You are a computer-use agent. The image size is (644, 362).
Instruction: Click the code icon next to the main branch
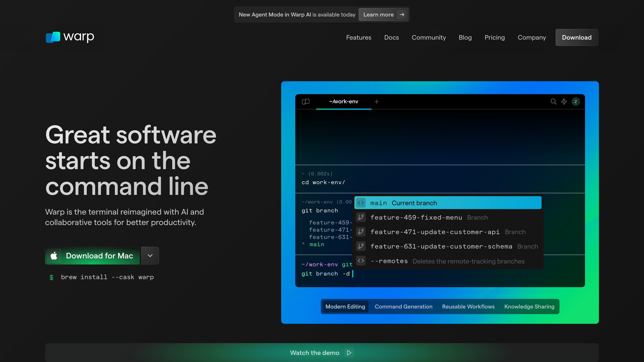[x=361, y=203]
